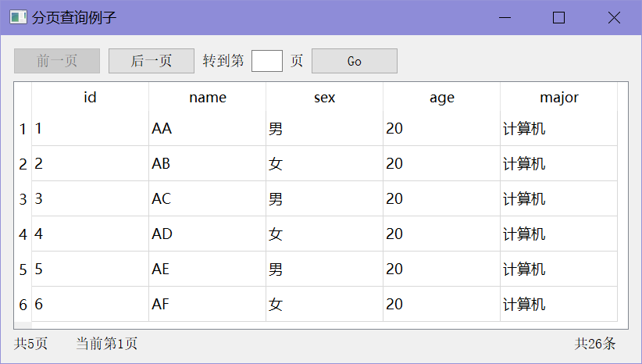Select the sex cell in AE's row
The height and width of the screenshot is (364, 642).
(x=325, y=269)
